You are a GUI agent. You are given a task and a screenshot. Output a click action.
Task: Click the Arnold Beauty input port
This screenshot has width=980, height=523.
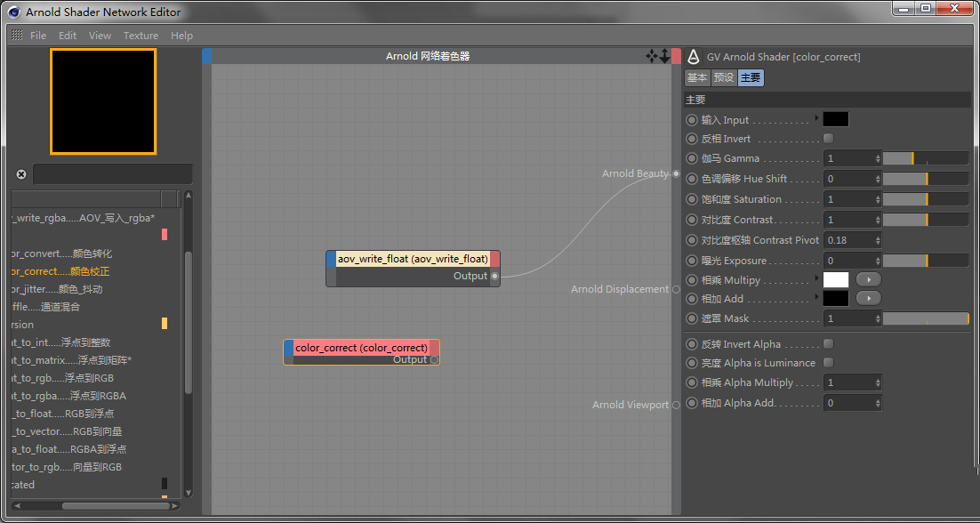click(x=676, y=173)
